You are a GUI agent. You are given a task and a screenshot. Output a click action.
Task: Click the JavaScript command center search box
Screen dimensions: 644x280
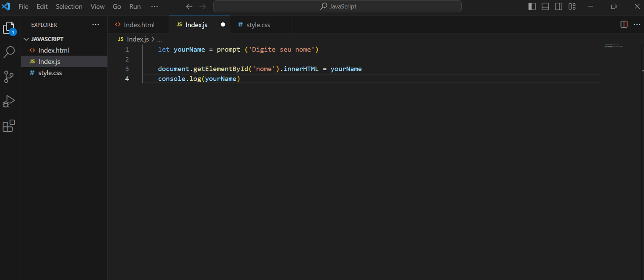coord(338,6)
